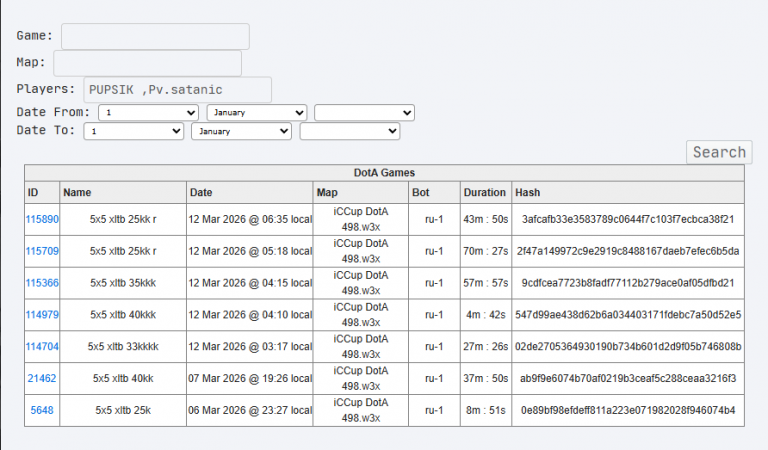Click duration '27m : 26s'

(486, 347)
